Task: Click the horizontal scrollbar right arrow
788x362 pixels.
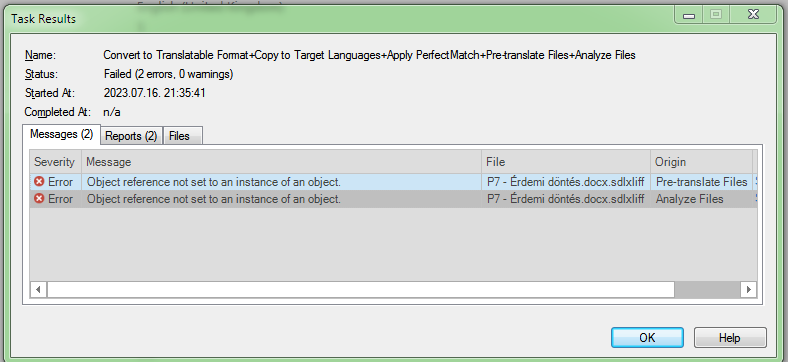Action: point(748,290)
